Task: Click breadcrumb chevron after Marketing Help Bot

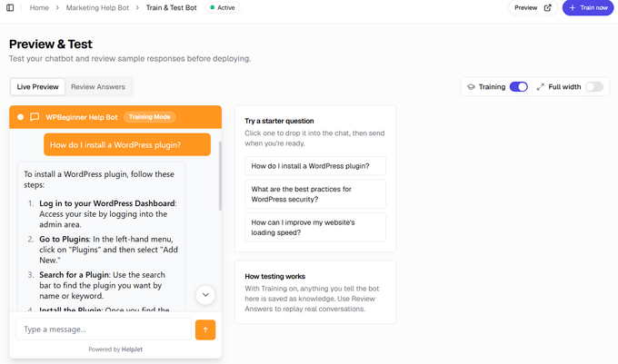Action: (137, 8)
